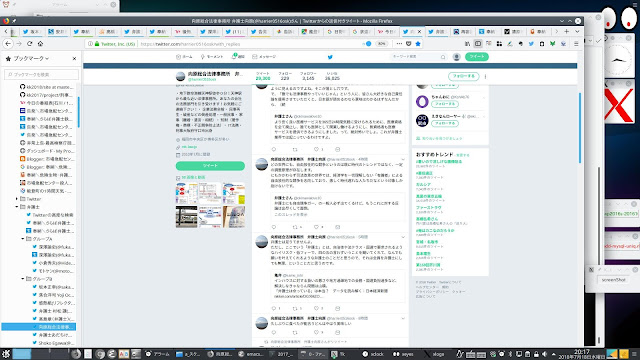Viewport: 640px width, 360px height.
Task: Select the ツイート count tab on profile
Action: [x=263, y=76]
